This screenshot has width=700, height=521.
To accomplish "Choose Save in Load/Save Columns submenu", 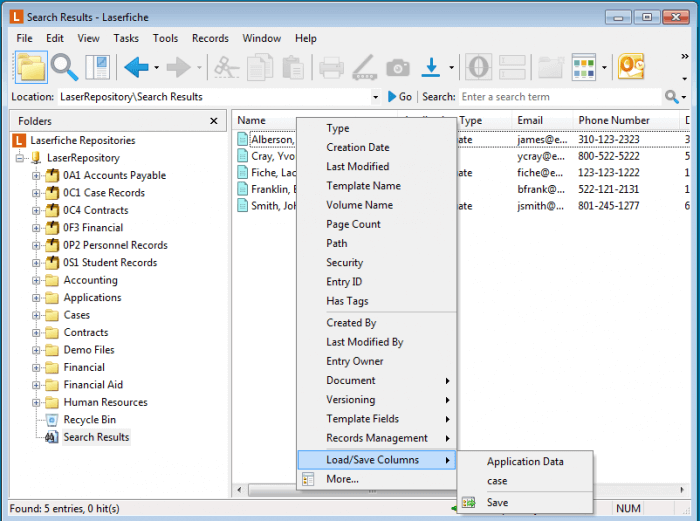I will (525, 503).
